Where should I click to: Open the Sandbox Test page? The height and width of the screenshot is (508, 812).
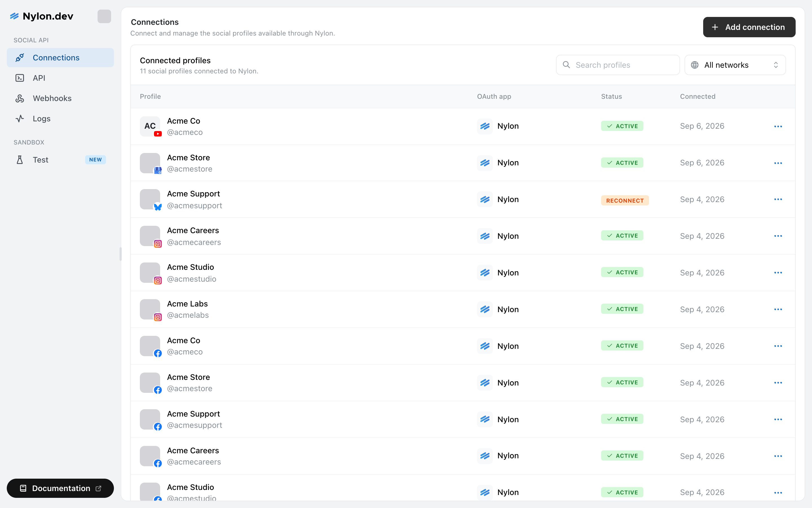[60, 159]
